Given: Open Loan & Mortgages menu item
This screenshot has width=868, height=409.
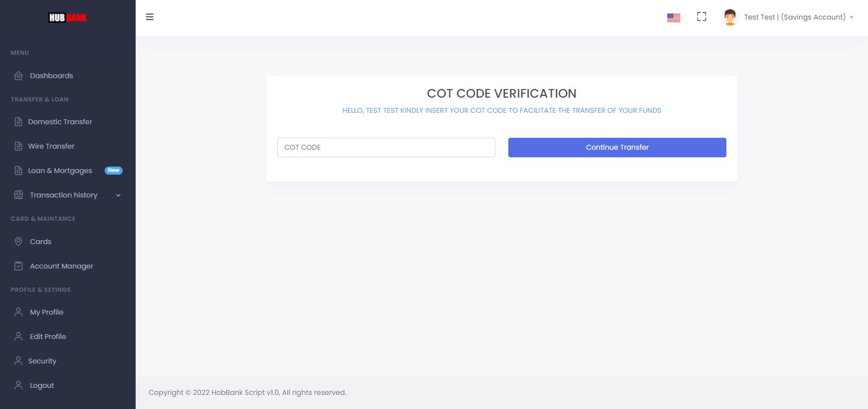Looking at the screenshot, I should tap(60, 170).
